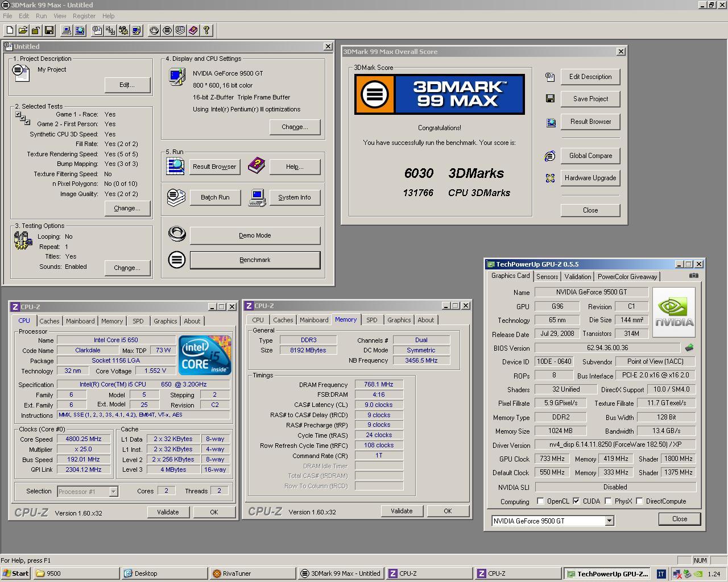Image resolution: width=728 pixels, height=582 pixels.
Task: Open the File menu
Action: pyautogui.click(x=7, y=16)
